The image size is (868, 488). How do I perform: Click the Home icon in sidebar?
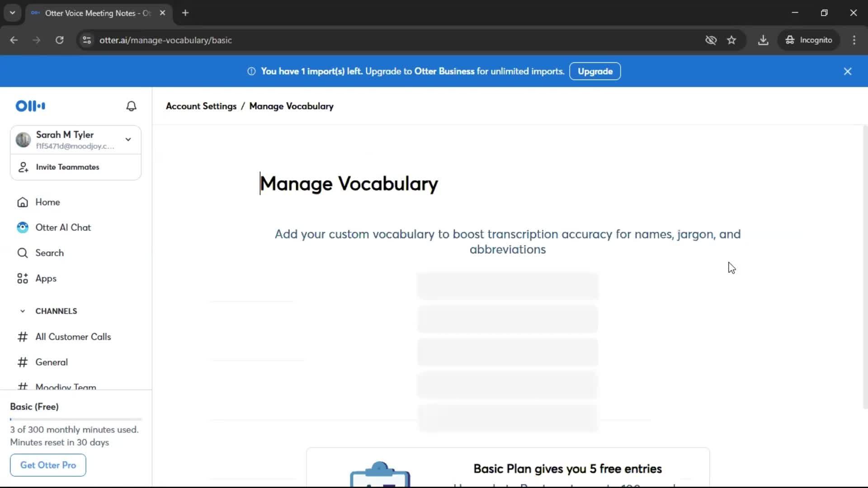point(23,202)
